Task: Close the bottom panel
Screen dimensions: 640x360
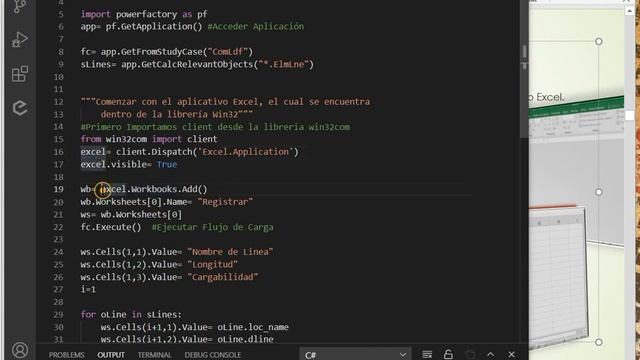Action: pyautogui.click(x=511, y=354)
